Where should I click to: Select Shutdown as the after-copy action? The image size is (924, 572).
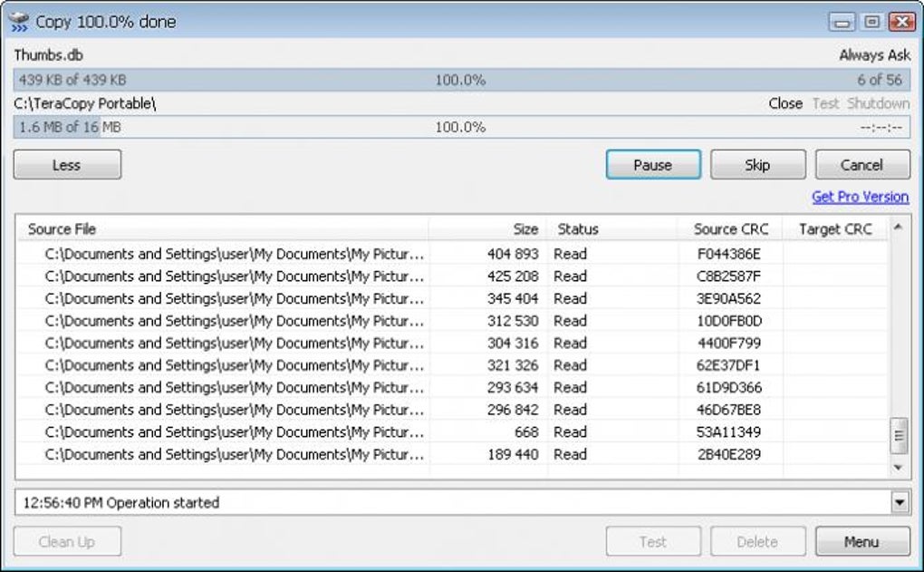(x=878, y=103)
